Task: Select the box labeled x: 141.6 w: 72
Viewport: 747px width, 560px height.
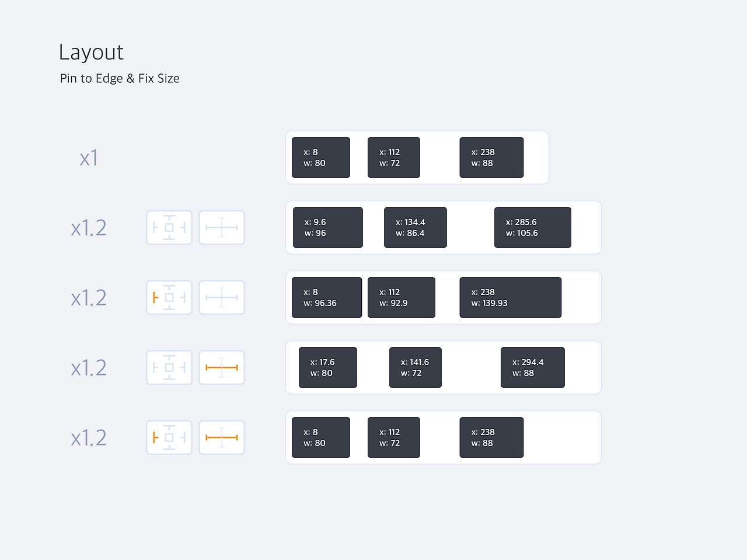Action: tap(416, 367)
